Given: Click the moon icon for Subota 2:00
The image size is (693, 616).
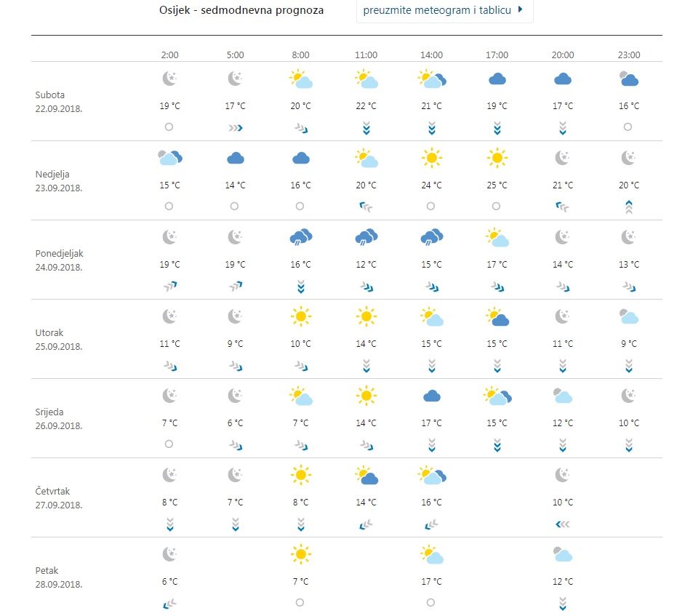Looking at the screenshot, I should 169,79.
